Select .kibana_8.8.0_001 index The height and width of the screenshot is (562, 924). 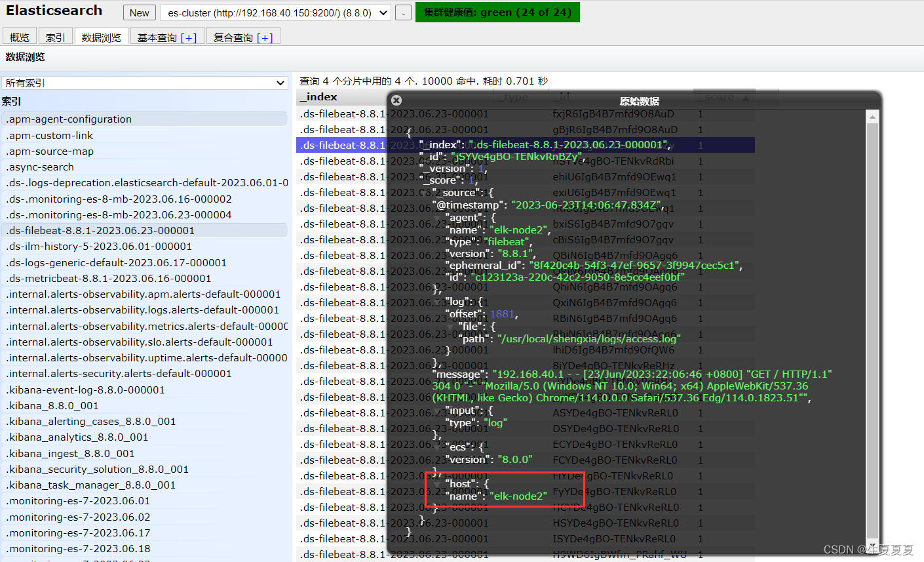click(x=145, y=405)
